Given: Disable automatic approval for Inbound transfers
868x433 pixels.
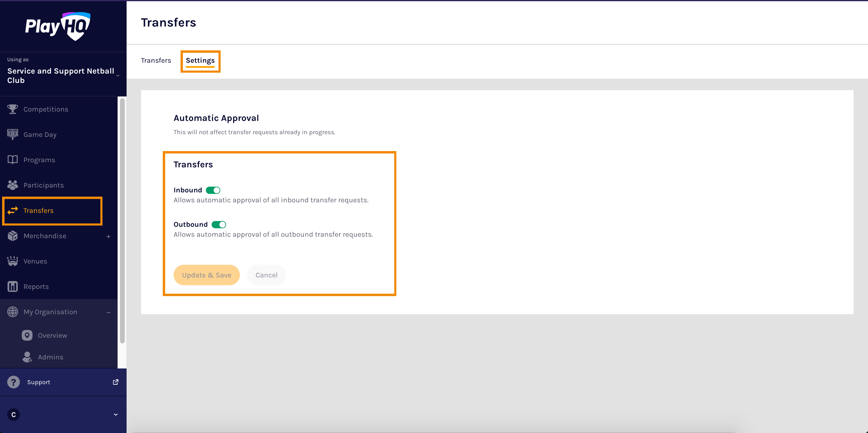Looking at the screenshot, I should [x=213, y=190].
